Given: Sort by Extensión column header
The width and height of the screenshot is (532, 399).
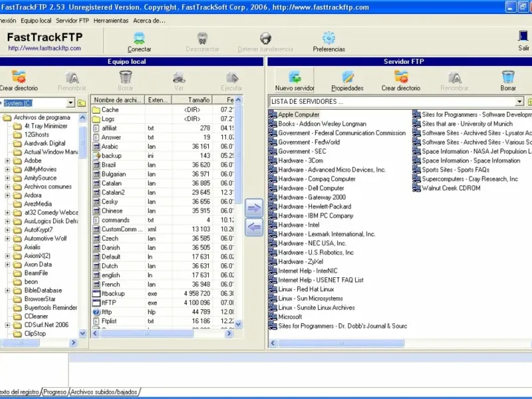Looking at the screenshot, I should click(x=158, y=100).
